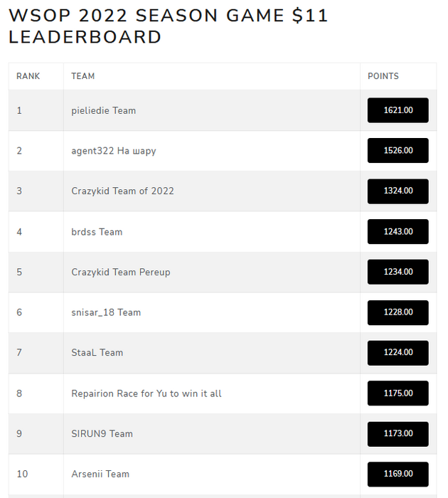
Task: Select the SIRUN9 Team entry
Action: (102, 433)
